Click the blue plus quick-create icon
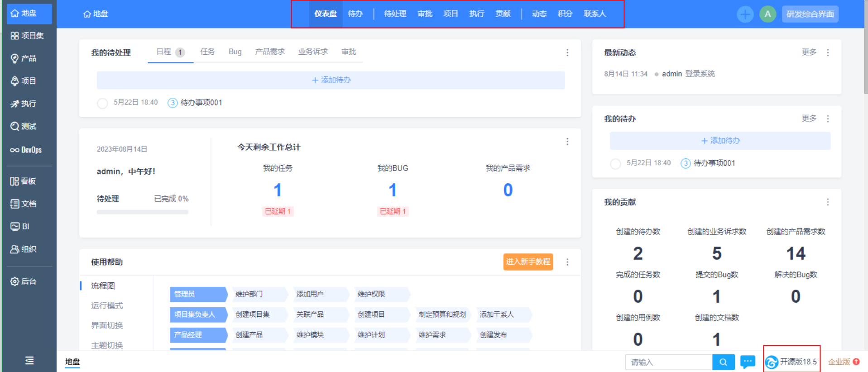This screenshot has height=372, width=868. [745, 14]
